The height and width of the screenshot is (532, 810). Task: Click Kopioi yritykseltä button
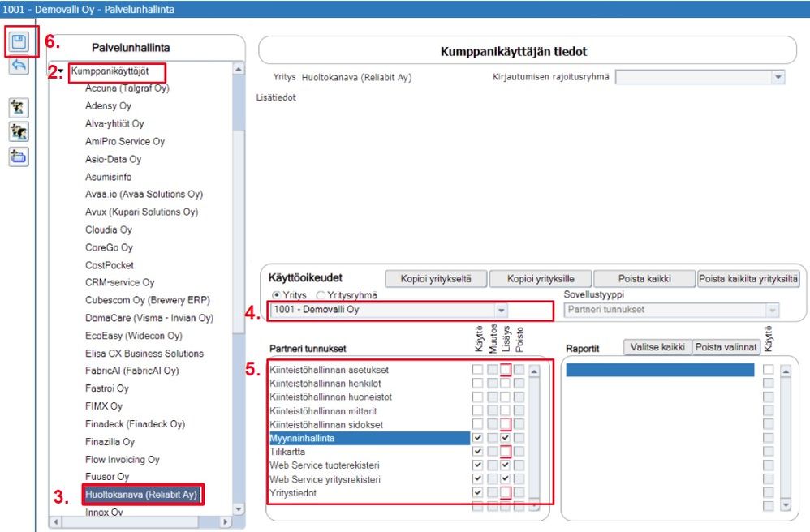tap(436, 279)
